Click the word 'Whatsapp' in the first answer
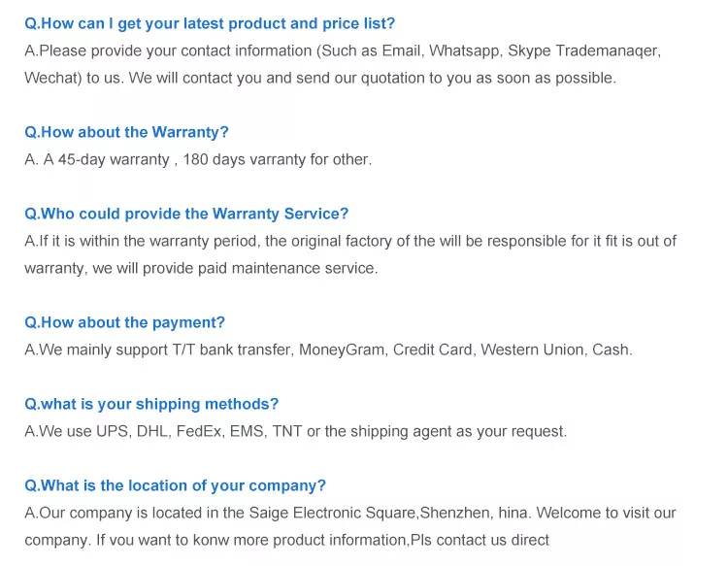The image size is (728, 566). pyautogui.click(x=464, y=50)
